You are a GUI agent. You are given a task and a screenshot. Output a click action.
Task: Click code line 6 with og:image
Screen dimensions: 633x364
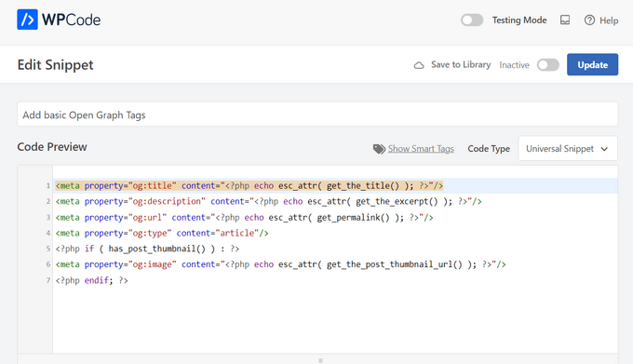[x=280, y=264]
